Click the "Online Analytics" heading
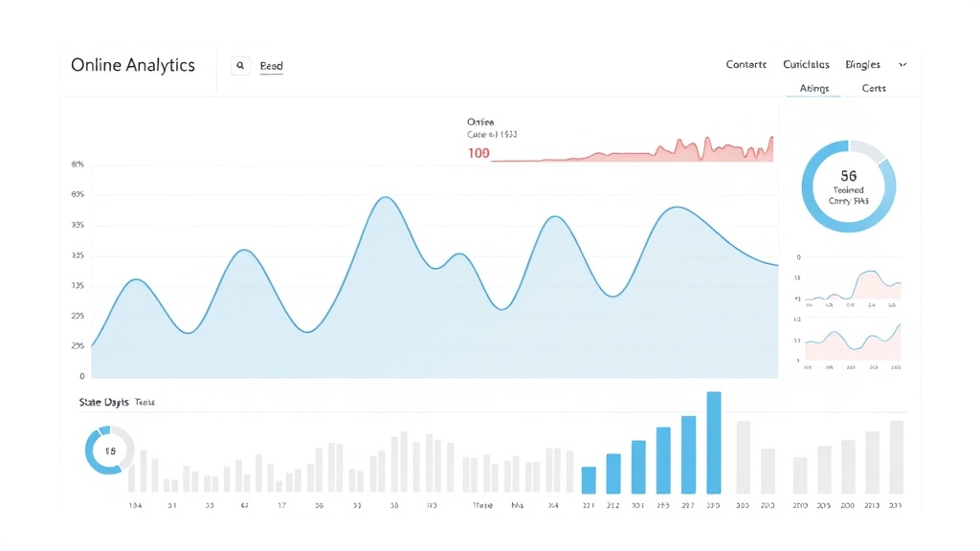The width and height of the screenshot is (980, 551). pyautogui.click(x=133, y=64)
